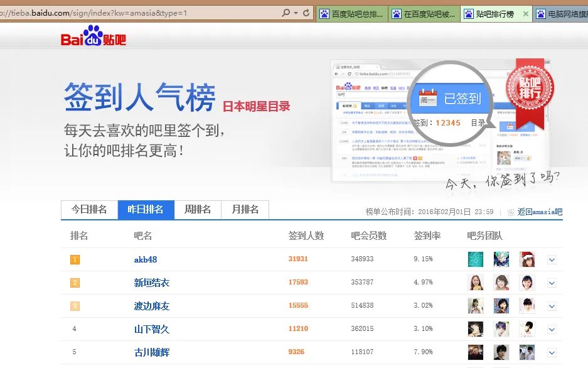Click the gold rank 1 badge icon

click(x=75, y=259)
